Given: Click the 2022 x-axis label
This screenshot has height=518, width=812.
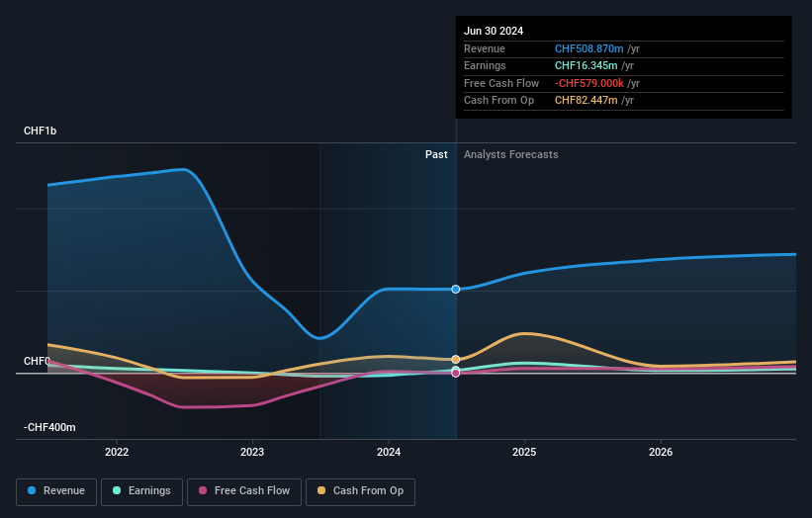Looking at the screenshot, I should [x=117, y=452].
